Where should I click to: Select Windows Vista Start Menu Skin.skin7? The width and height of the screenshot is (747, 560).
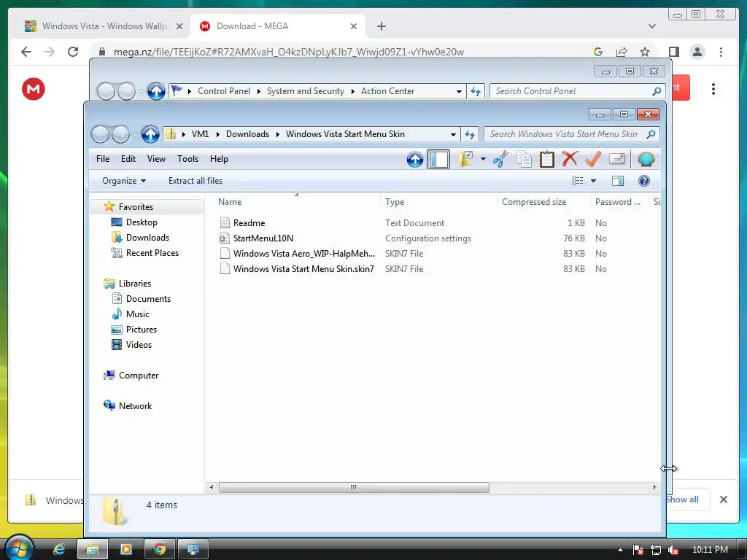(x=303, y=268)
